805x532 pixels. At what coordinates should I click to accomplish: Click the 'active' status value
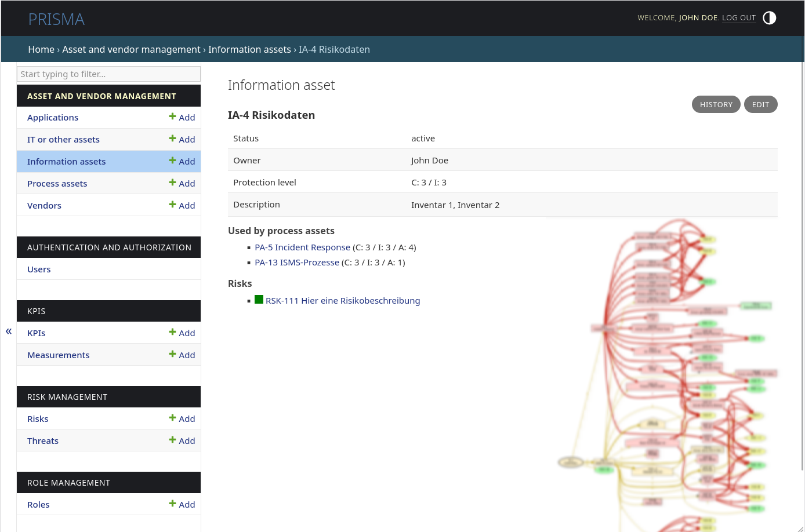[423, 138]
